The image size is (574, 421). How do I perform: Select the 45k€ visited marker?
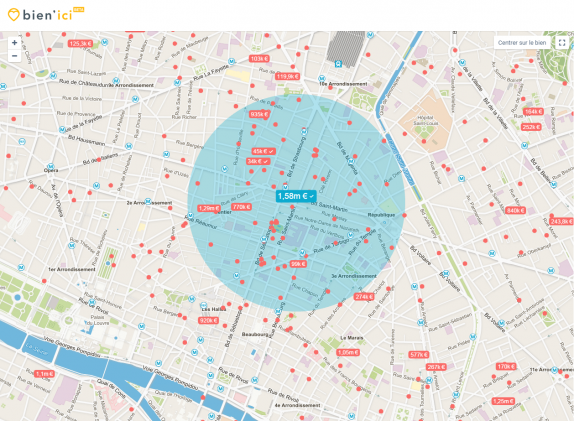pyautogui.click(x=263, y=151)
